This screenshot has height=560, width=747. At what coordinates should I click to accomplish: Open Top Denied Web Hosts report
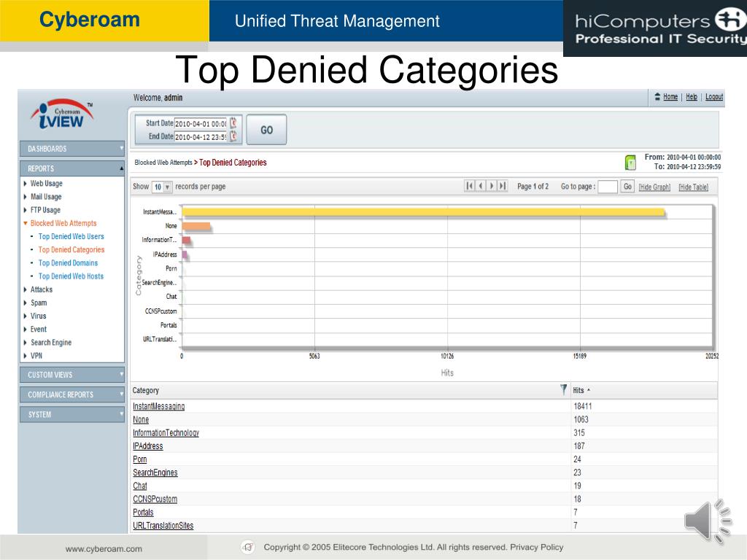click(71, 276)
